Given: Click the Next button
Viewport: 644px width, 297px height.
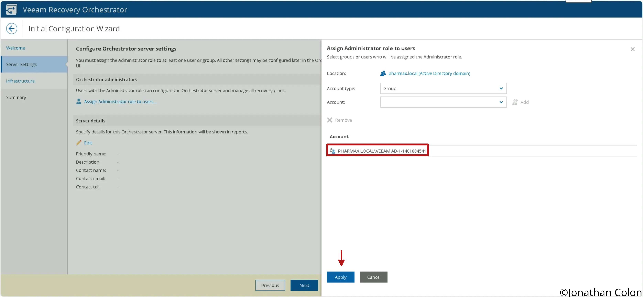Looking at the screenshot, I should [x=304, y=285].
